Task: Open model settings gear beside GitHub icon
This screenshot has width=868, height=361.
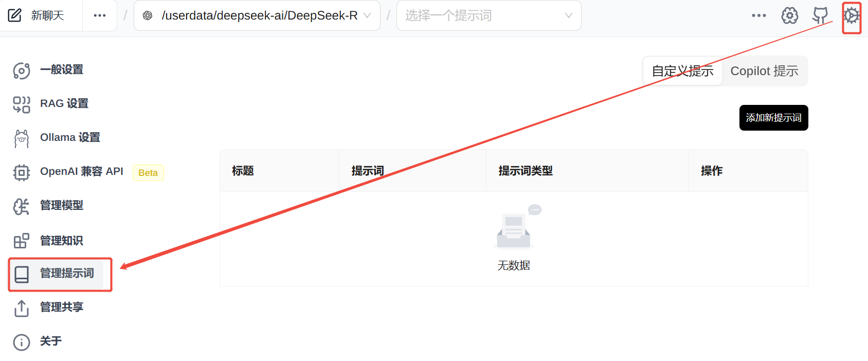Action: [x=790, y=15]
